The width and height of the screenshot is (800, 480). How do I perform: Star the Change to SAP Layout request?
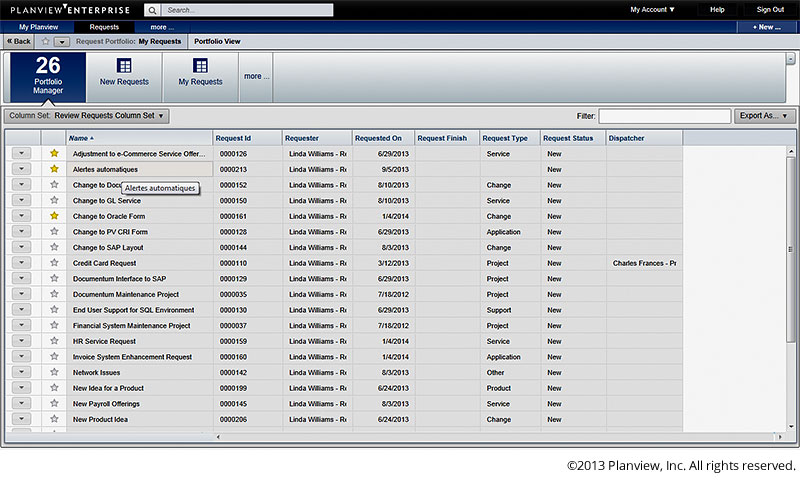54,247
